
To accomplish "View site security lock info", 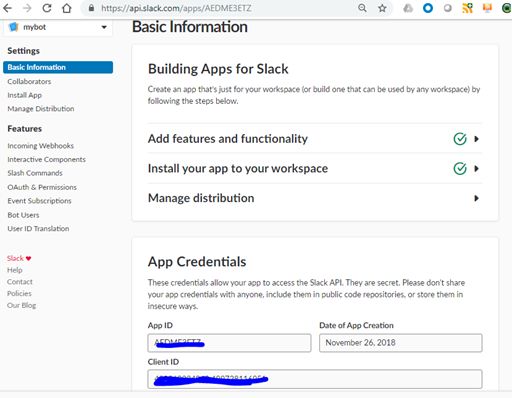I will click(x=91, y=8).
